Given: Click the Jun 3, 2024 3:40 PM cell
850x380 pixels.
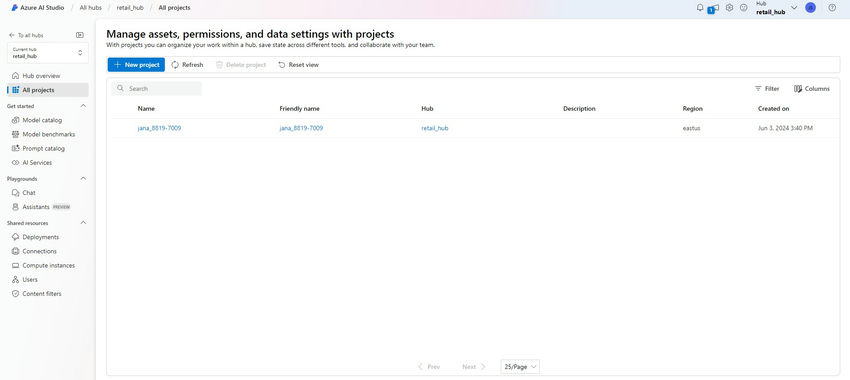Looking at the screenshot, I should point(785,128).
